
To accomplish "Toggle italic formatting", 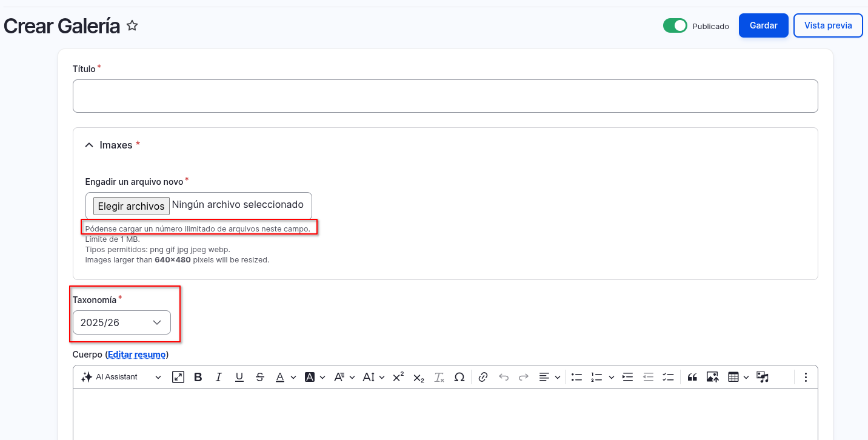I will tap(219, 377).
